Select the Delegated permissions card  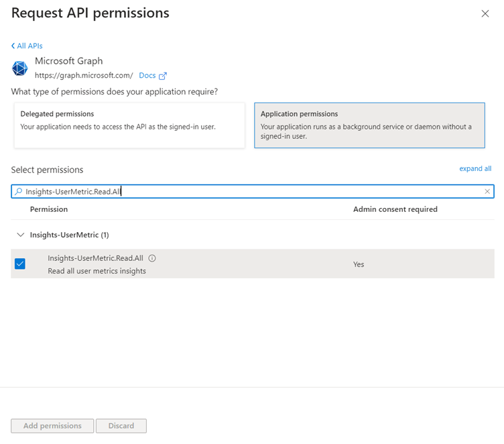pyautogui.click(x=129, y=125)
